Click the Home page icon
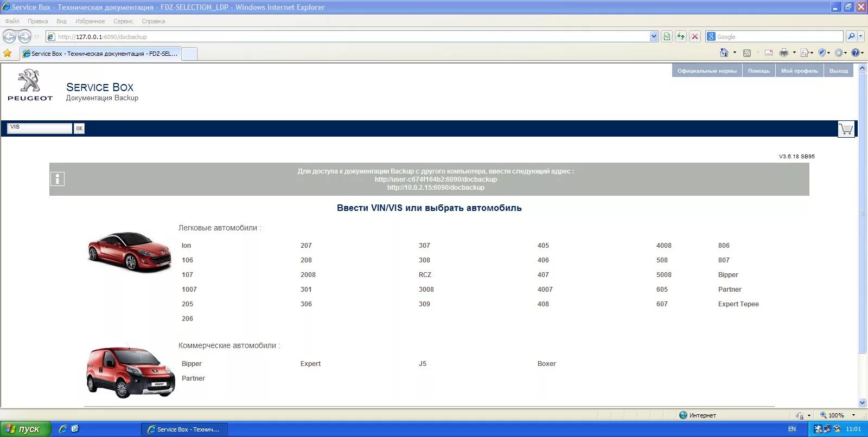The image size is (868, 437). click(724, 53)
